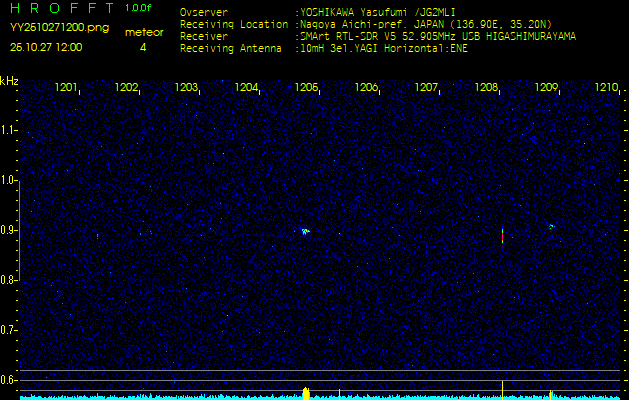The image size is (629, 400).
Task: Click the bright meteor echo near 1205
Action: click(305, 231)
